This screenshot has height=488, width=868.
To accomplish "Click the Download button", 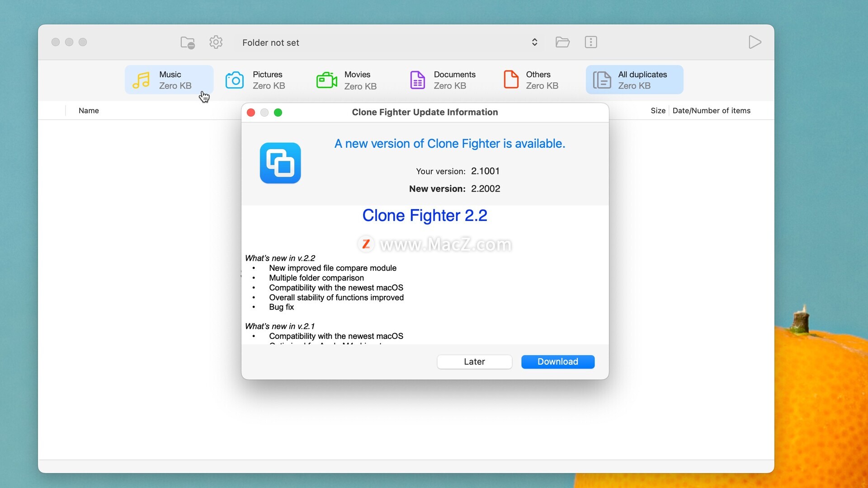I will [558, 362].
